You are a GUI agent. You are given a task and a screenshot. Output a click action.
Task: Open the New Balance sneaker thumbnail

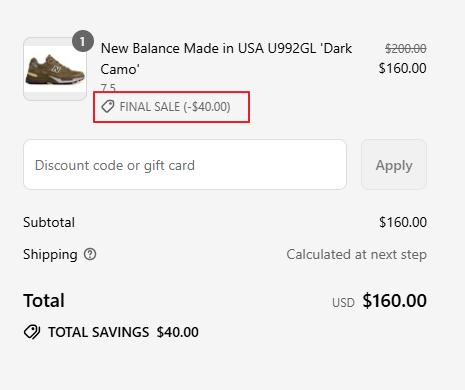(x=55, y=69)
